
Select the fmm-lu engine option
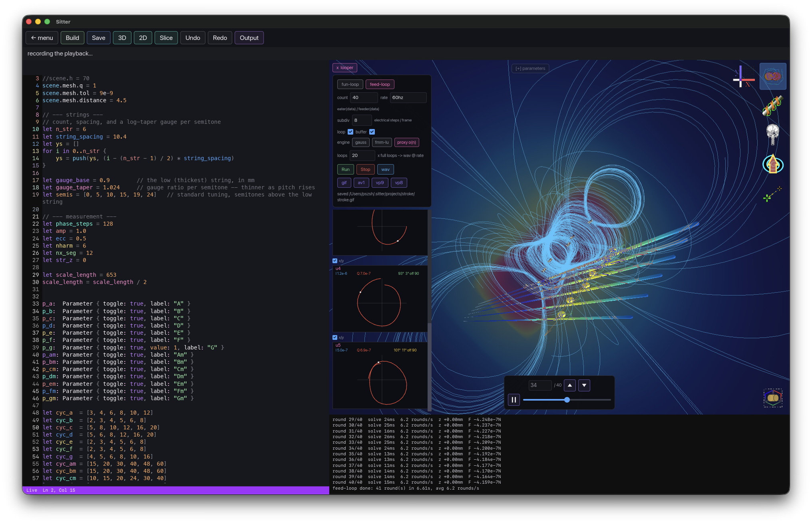tap(382, 143)
